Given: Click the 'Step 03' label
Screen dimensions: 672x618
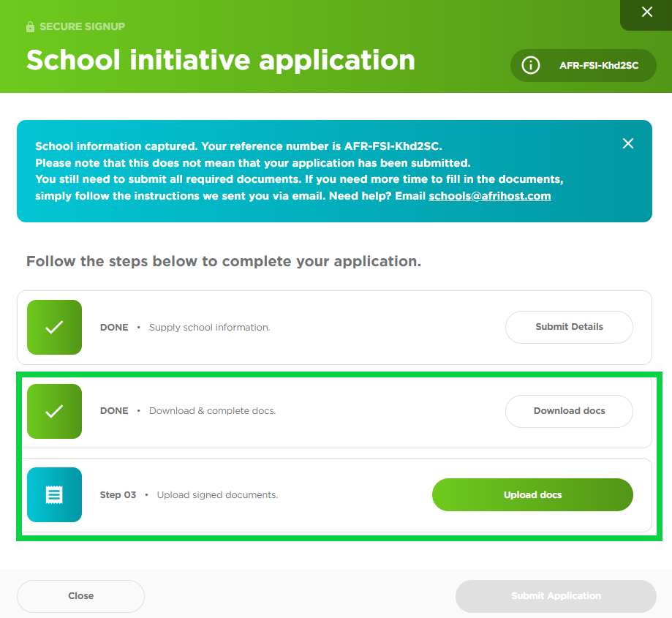Looking at the screenshot, I should point(118,495).
